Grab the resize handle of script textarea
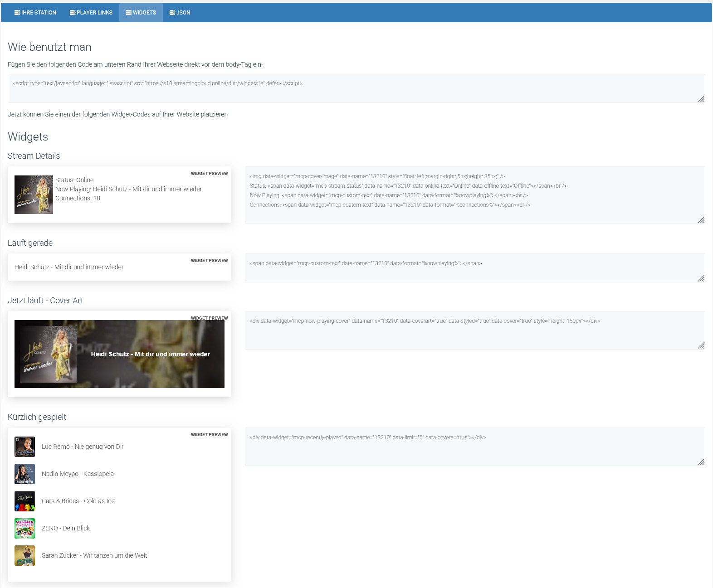This screenshot has width=713, height=588. 701,99
